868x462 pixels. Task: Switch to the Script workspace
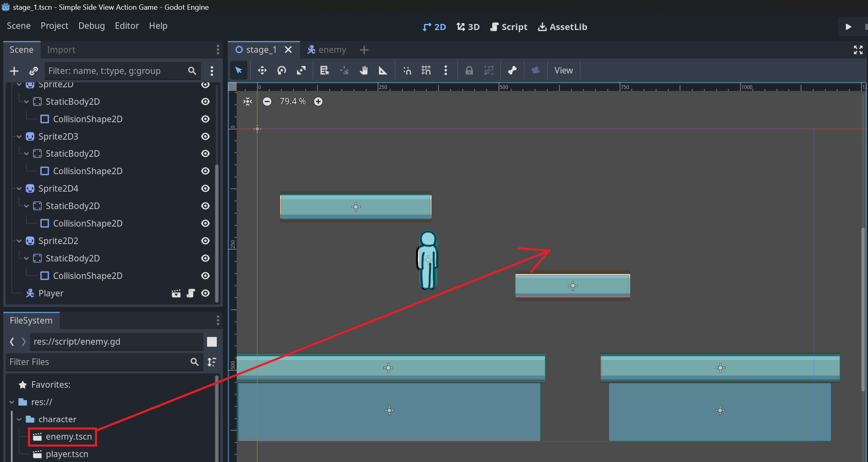point(509,27)
